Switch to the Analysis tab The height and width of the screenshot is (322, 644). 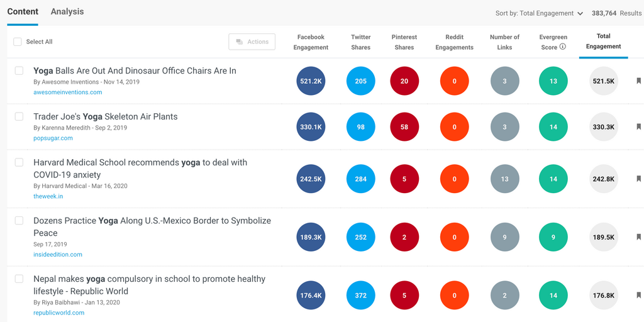pyautogui.click(x=67, y=12)
